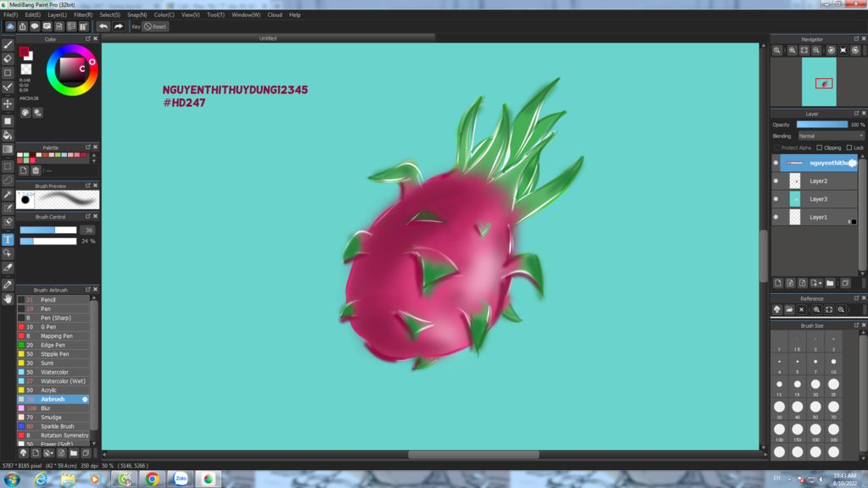Undock the Brush Size panel
Screen dimensions: 868x488
click(x=856, y=325)
